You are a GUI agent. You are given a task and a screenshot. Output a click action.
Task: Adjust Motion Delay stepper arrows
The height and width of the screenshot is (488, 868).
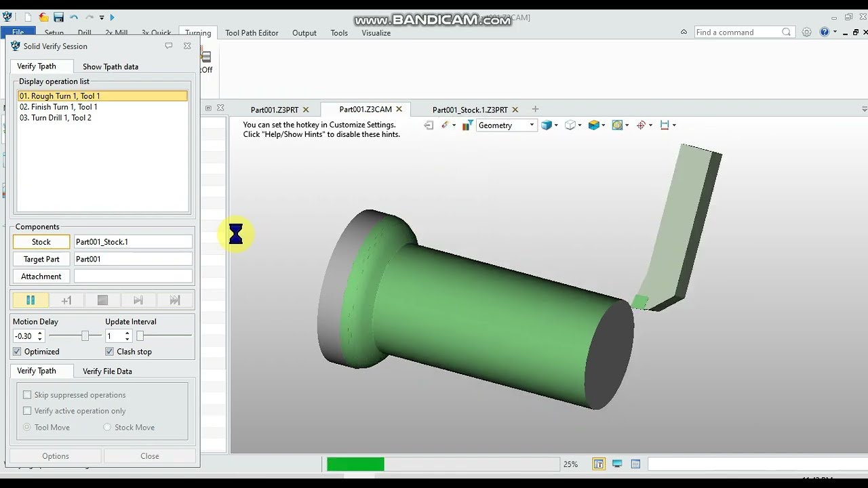coord(40,336)
